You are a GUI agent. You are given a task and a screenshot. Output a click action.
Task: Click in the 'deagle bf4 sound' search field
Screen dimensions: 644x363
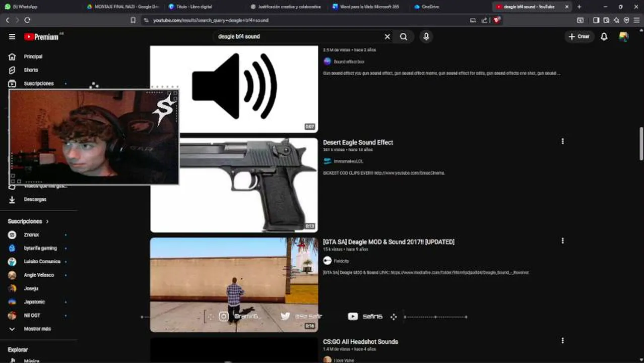pyautogui.click(x=297, y=36)
